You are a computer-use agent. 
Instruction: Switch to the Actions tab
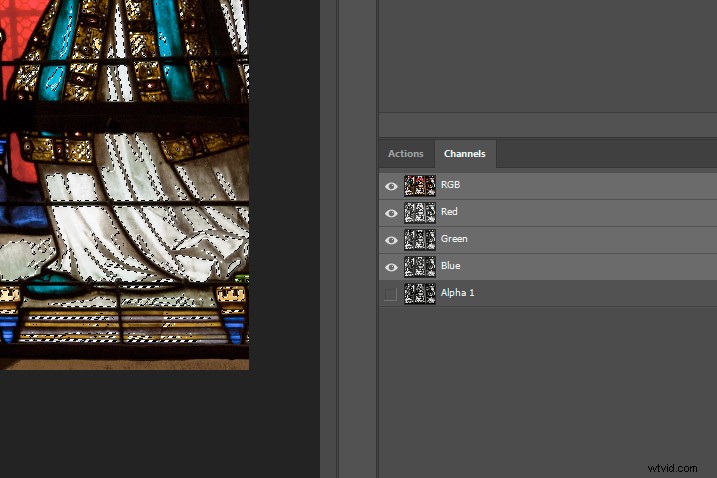coord(406,154)
